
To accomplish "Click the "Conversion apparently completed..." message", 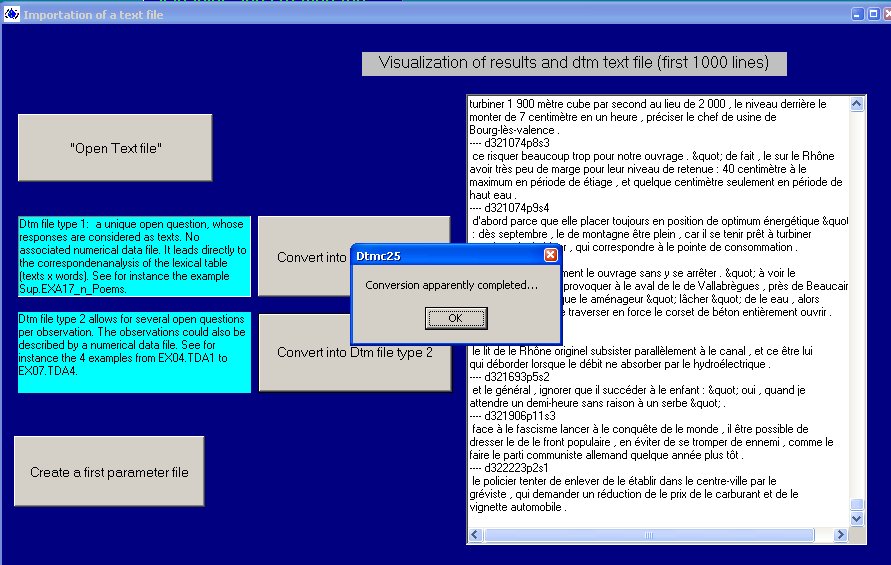I will pyautogui.click(x=451, y=285).
